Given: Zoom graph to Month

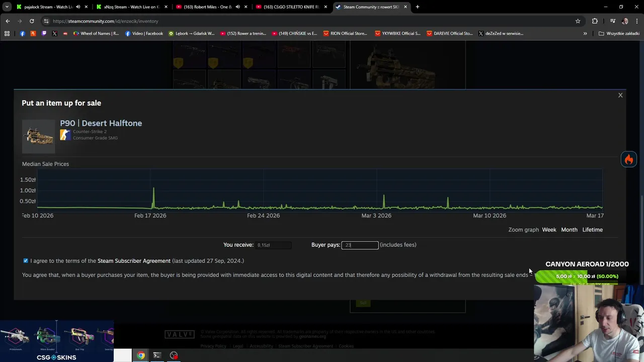Looking at the screenshot, I should click(569, 230).
